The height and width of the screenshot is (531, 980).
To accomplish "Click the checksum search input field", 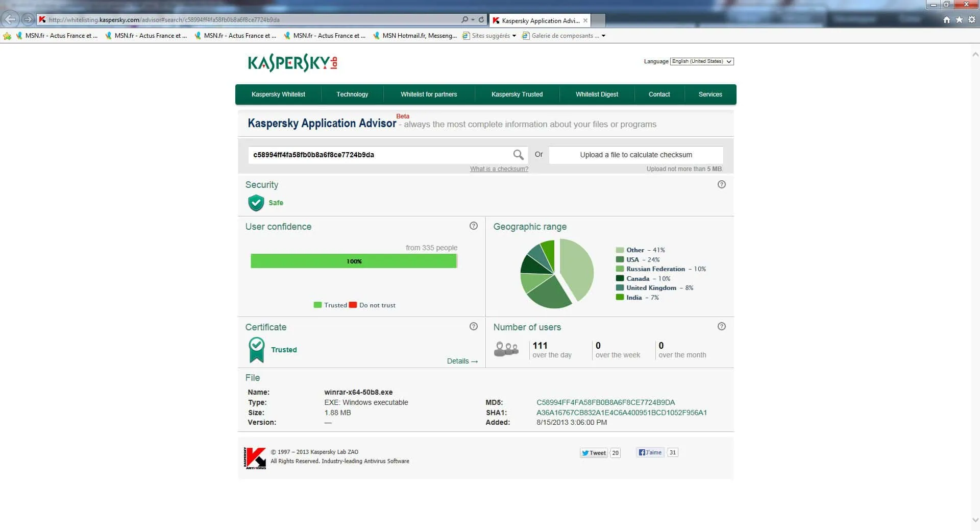I will [378, 155].
